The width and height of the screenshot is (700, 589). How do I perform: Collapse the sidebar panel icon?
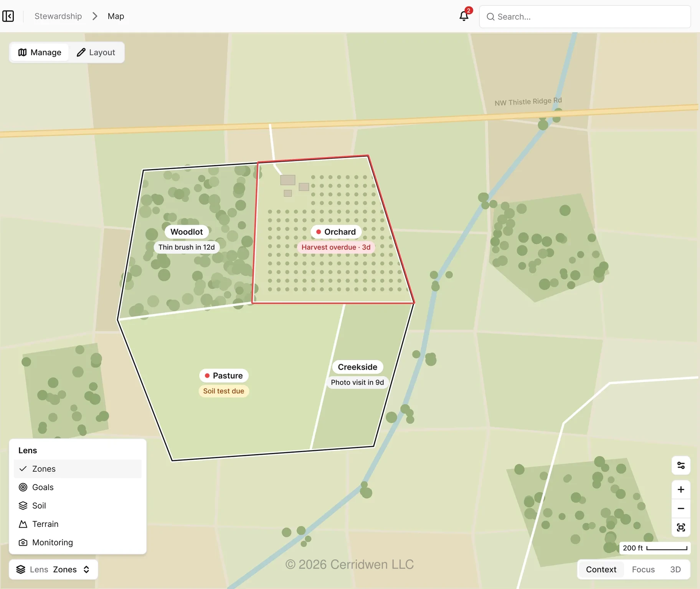pyautogui.click(x=8, y=16)
